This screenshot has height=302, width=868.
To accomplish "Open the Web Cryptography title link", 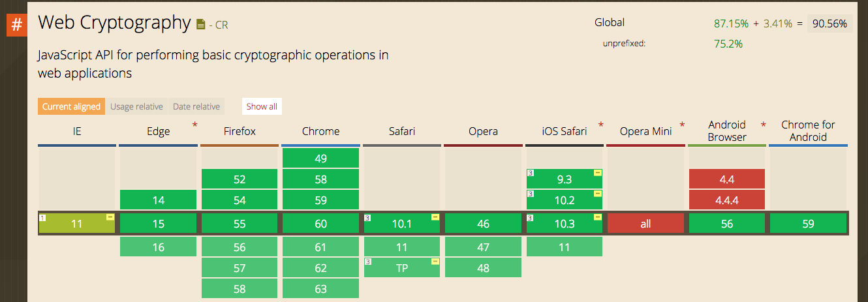I will [114, 23].
